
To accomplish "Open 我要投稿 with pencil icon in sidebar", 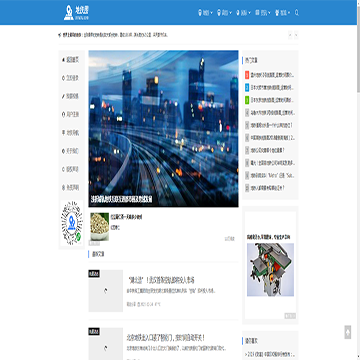I will [70, 96].
